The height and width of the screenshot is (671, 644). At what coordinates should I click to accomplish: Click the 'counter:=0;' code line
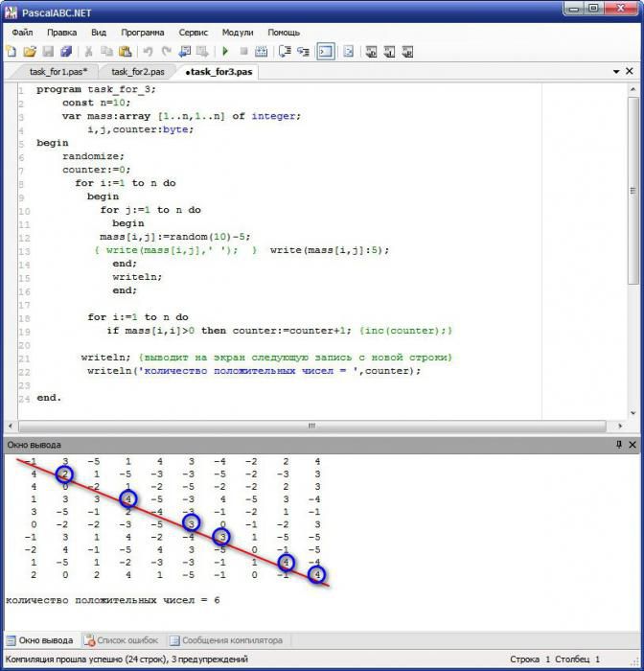(x=96, y=170)
